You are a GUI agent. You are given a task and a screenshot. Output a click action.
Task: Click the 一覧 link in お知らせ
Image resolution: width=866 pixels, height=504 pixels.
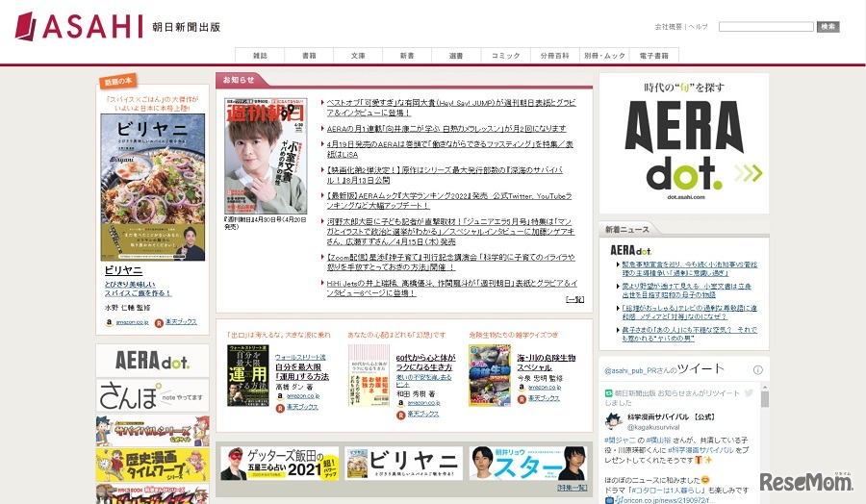pos(575,299)
